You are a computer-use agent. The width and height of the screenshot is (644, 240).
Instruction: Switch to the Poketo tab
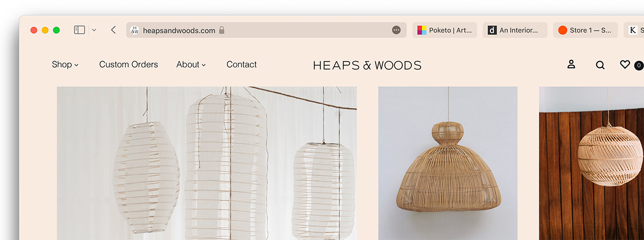444,30
